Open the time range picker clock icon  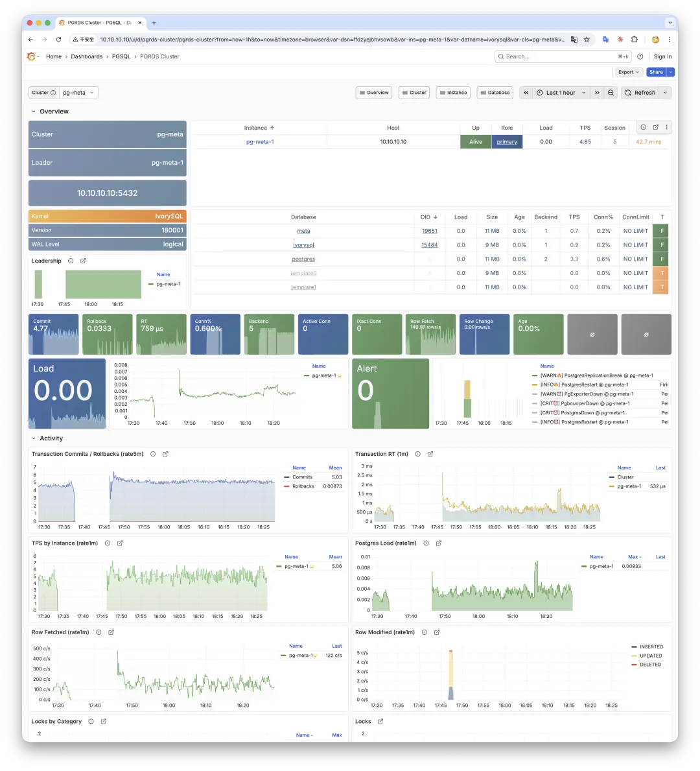tap(540, 92)
